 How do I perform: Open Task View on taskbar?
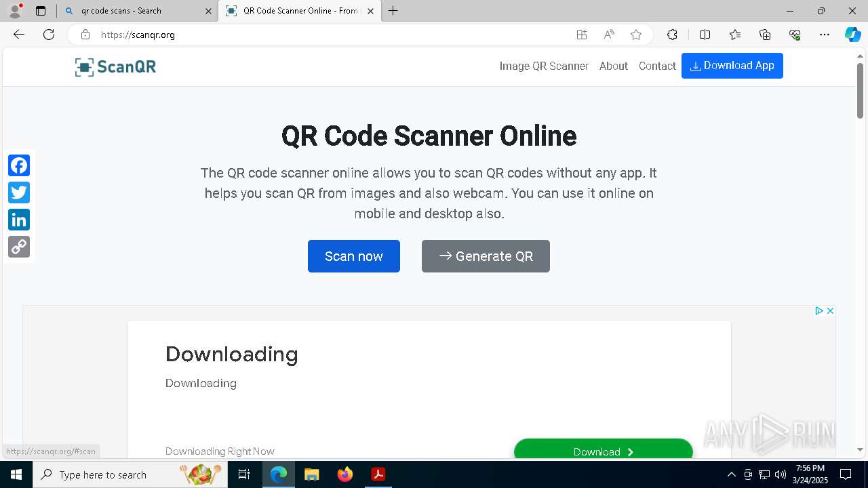[x=244, y=474]
